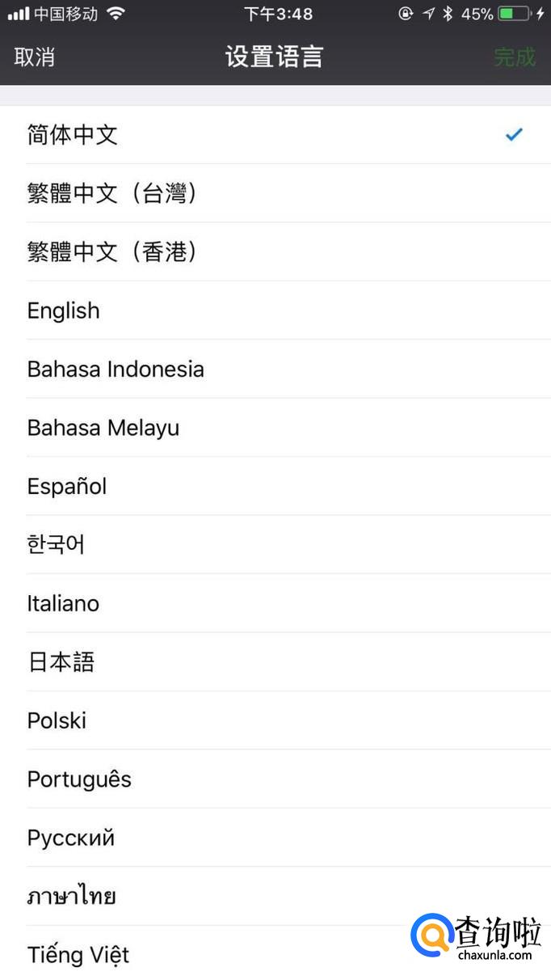Image resolution: width=551 pixels, height=980 pixels.
Task: Pick Bahasa Melayu from the list
Action: tap(103, 428)
